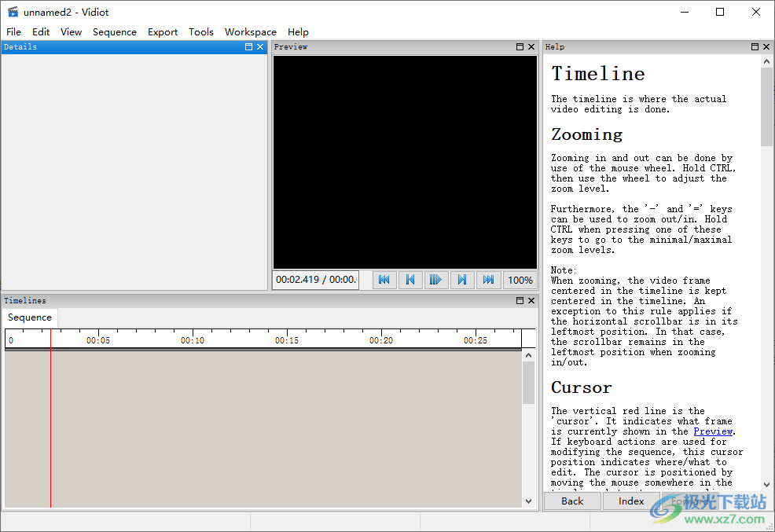Image resolution: width=775 pixels, height=532 pixels.
Task: Close the Timelines panel
Action: (531, 300)
